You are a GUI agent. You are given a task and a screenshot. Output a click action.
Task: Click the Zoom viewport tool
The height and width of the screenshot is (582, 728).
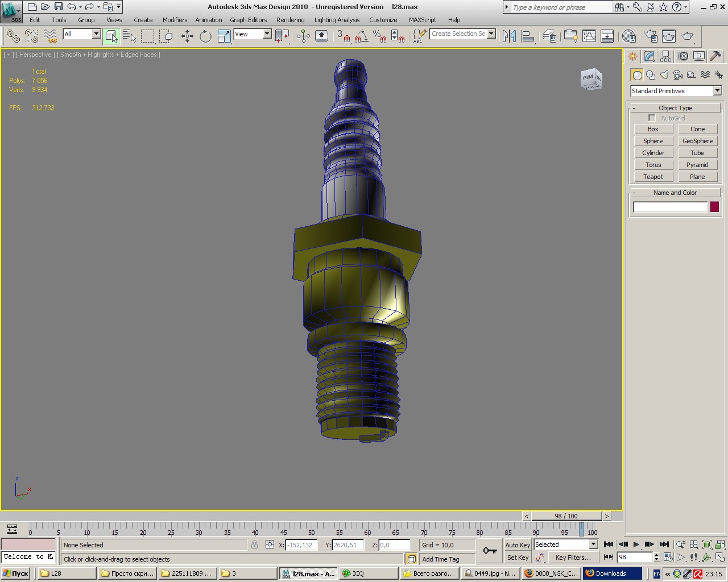pyautogui.click(x=680, y=544)
